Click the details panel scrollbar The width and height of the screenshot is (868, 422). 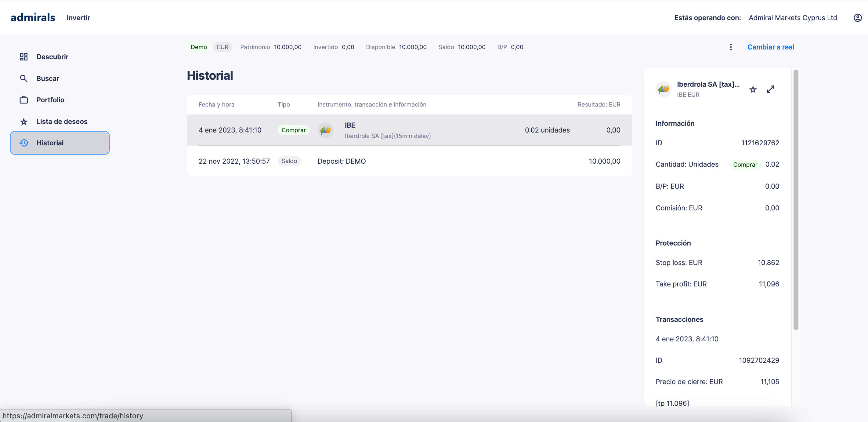pos(796,199)
